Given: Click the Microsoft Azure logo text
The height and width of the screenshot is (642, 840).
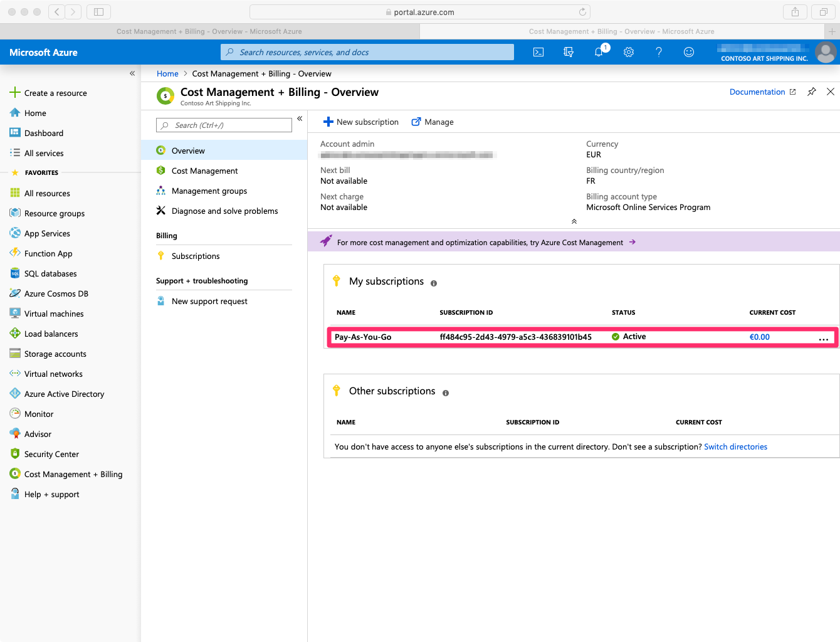Looking at the screenshot, I should point(43,52).
